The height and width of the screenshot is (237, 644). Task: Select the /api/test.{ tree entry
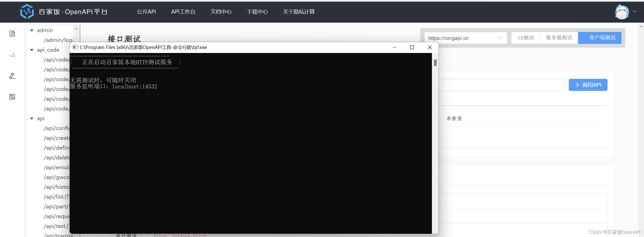(57, 226)
